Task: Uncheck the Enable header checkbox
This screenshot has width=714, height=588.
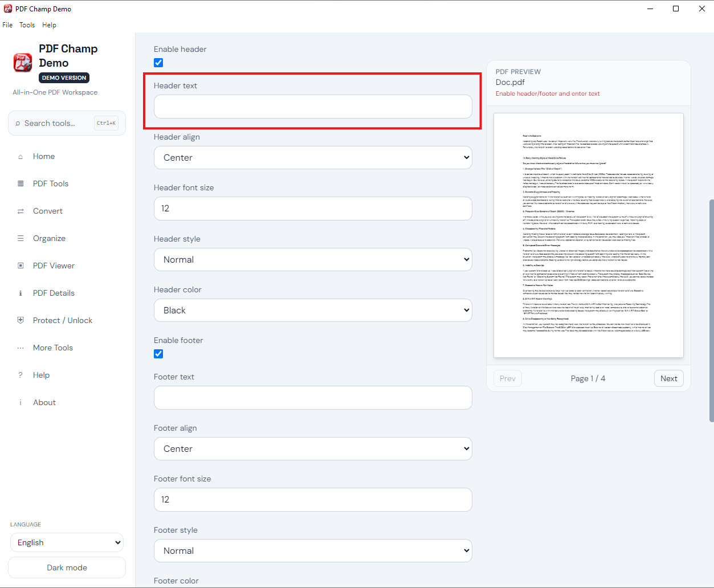Action: pos(158,63)
